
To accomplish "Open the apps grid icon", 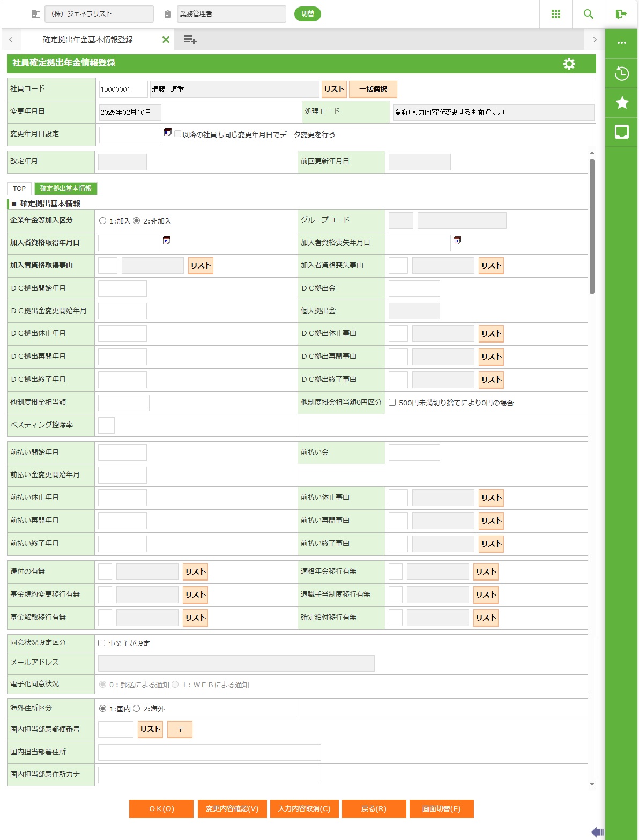I will (x=556, y=14).
